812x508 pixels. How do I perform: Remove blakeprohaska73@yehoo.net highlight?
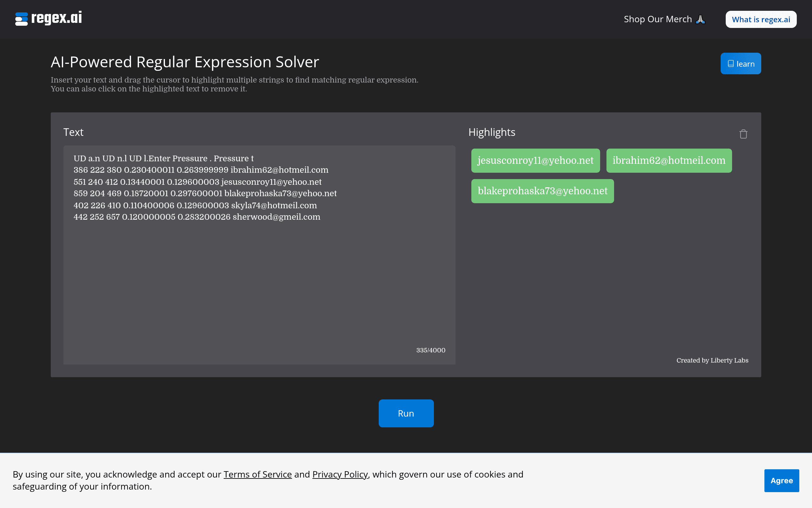pyautogui.click(x=542, y=191)
